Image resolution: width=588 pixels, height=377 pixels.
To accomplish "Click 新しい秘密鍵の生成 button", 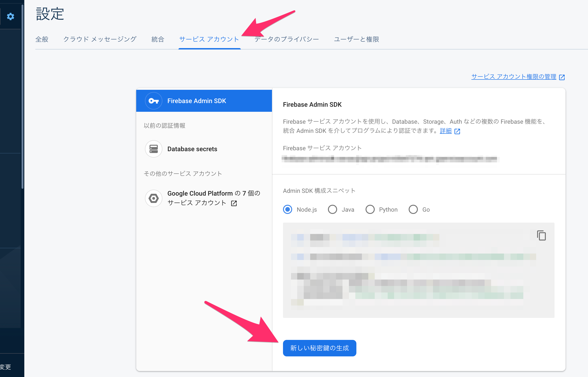I will point(319,348).
